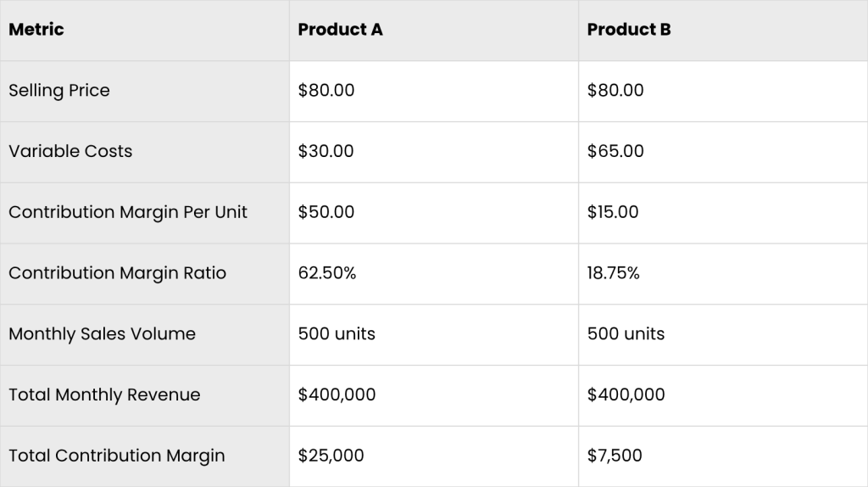Select the Product A column header
The width and height of the screenshot is (868, 487).
(x=340, y=30)
